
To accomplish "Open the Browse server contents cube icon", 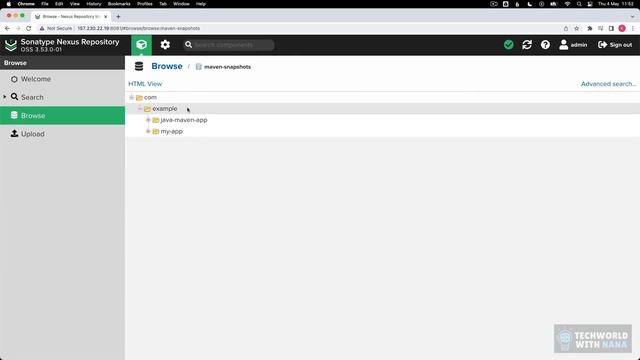I will coord(141,45).
